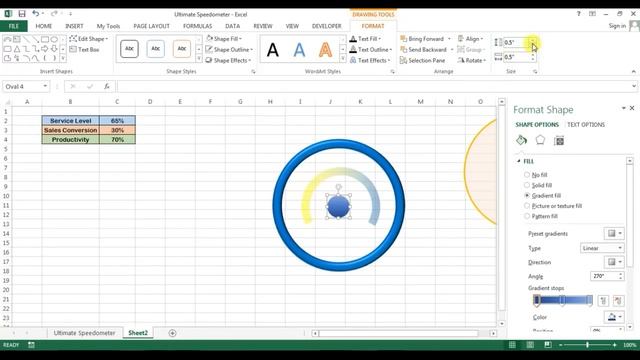640x360 pixels.
Task: Open the Text Fill dropdown
Action: point(365,39)
